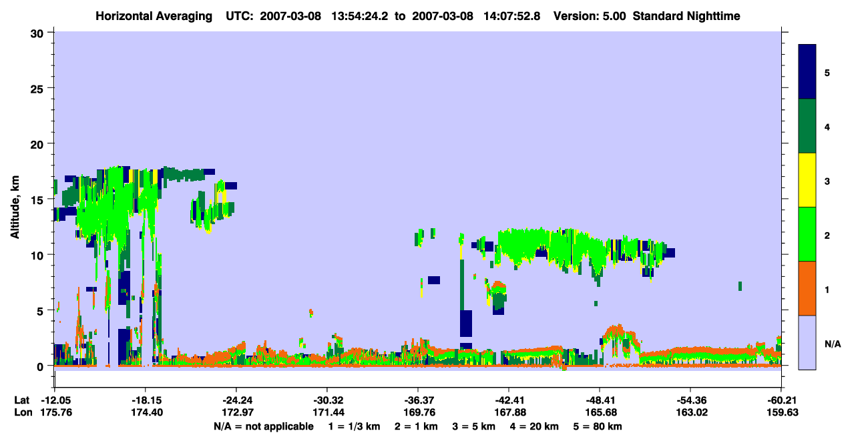Image resolution: width=868 pixels, height=445 pixels.
Task: Click the yellow level 3 legend swatch
Action: [x=808, y=180]
